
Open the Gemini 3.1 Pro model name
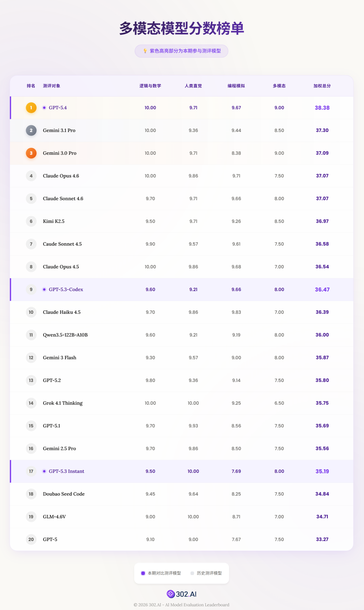(x=59, y=131)
